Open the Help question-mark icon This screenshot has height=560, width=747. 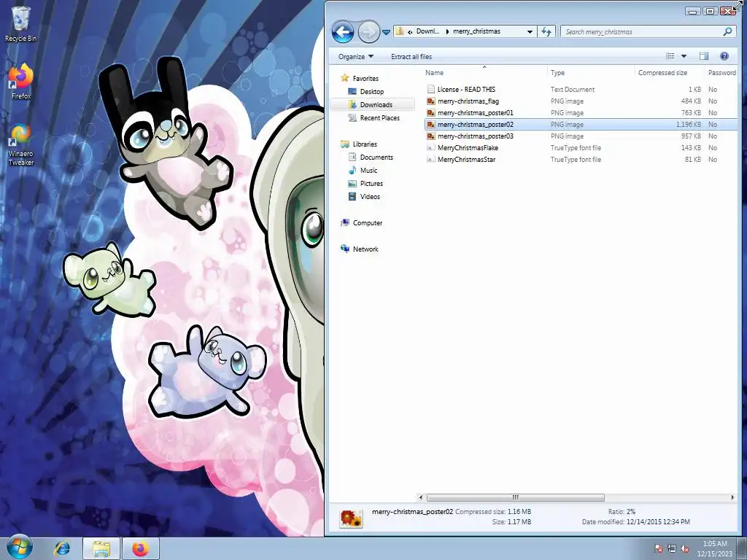point(724,56)
